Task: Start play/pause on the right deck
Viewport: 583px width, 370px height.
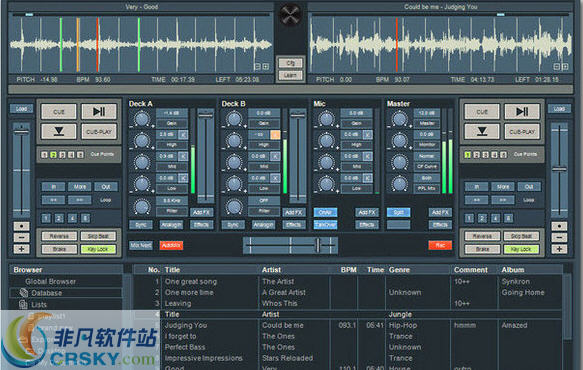Action: (522, 112)
